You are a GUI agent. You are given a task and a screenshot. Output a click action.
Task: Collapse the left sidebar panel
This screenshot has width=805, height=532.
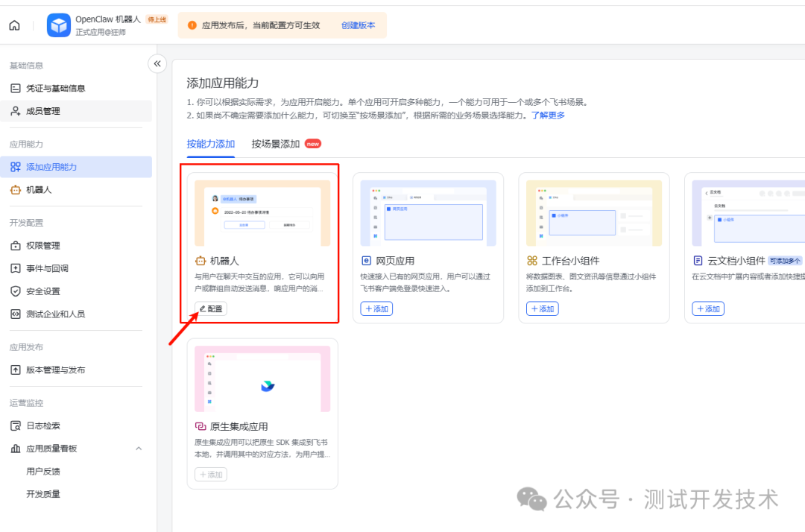157,64
